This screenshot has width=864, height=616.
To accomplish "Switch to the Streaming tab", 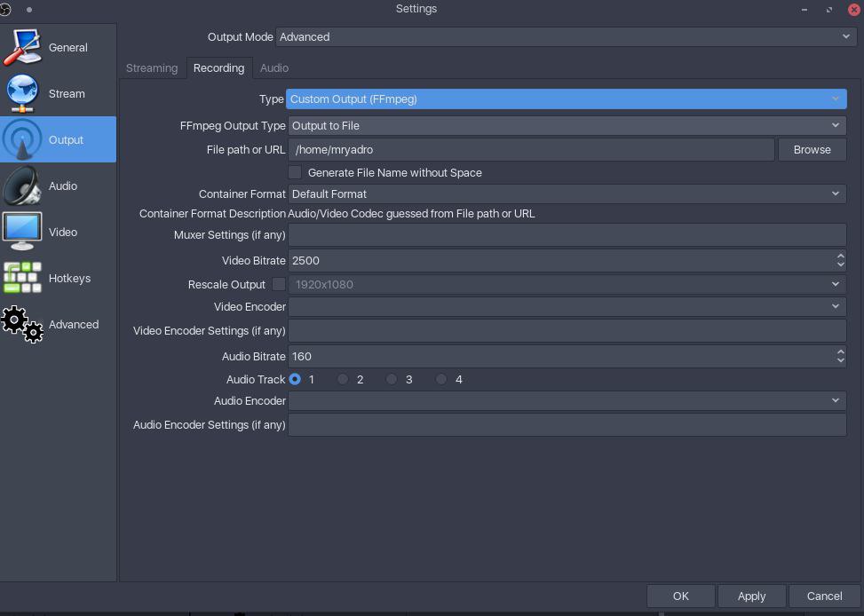I will coord(152,67).
